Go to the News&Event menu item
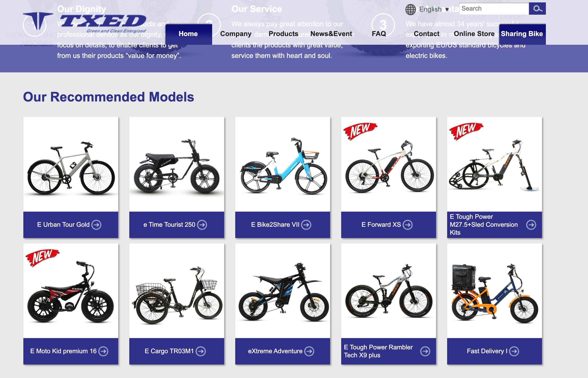This screenshot has width=588, height=378. point(331,34)
